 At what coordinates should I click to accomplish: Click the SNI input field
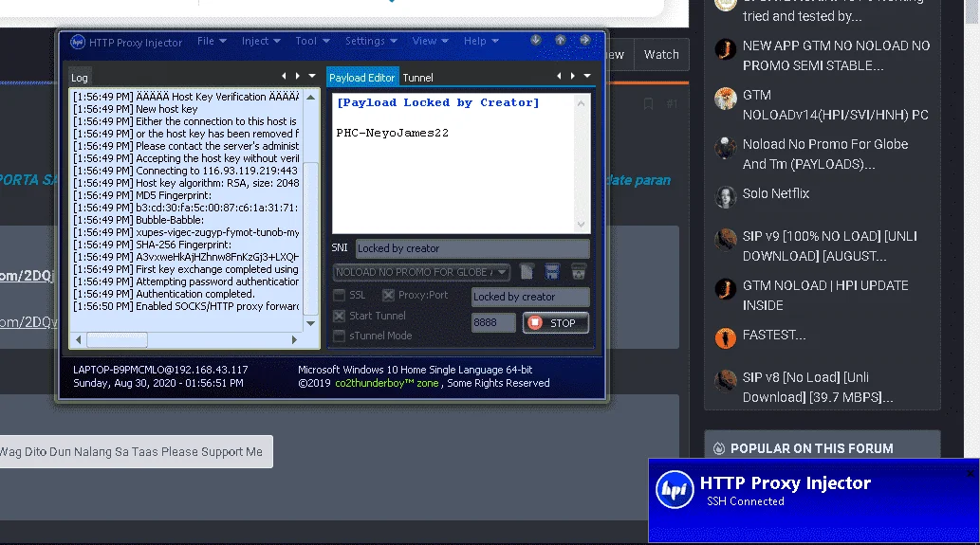coord(472,247)
